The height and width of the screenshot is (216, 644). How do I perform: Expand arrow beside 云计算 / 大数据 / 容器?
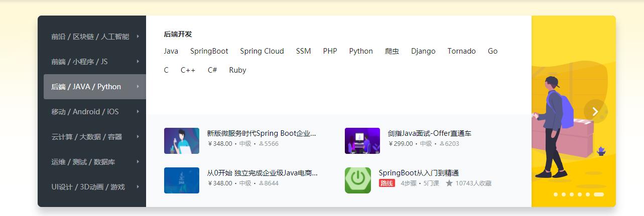click(x=138, y=136)
